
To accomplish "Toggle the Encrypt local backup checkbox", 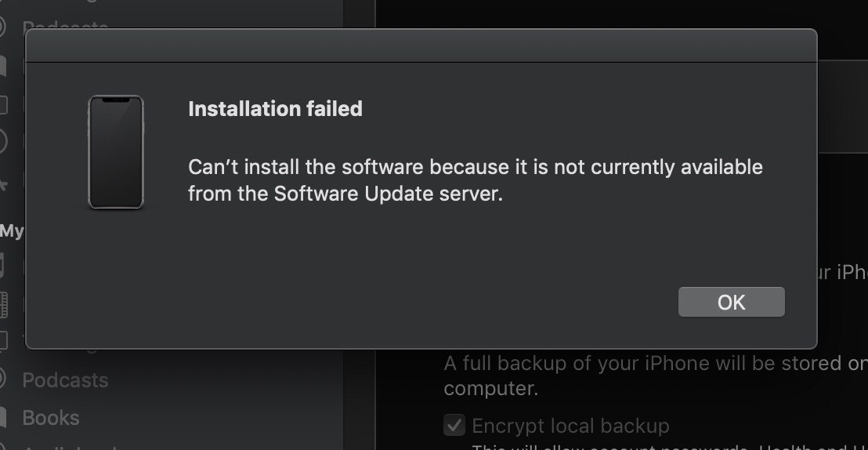I will pos(454,426).
